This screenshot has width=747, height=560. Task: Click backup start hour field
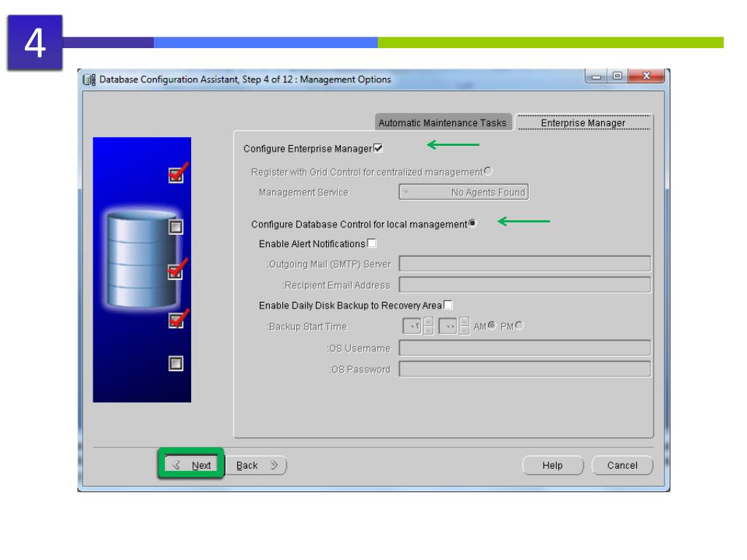[x=412, y=326]
